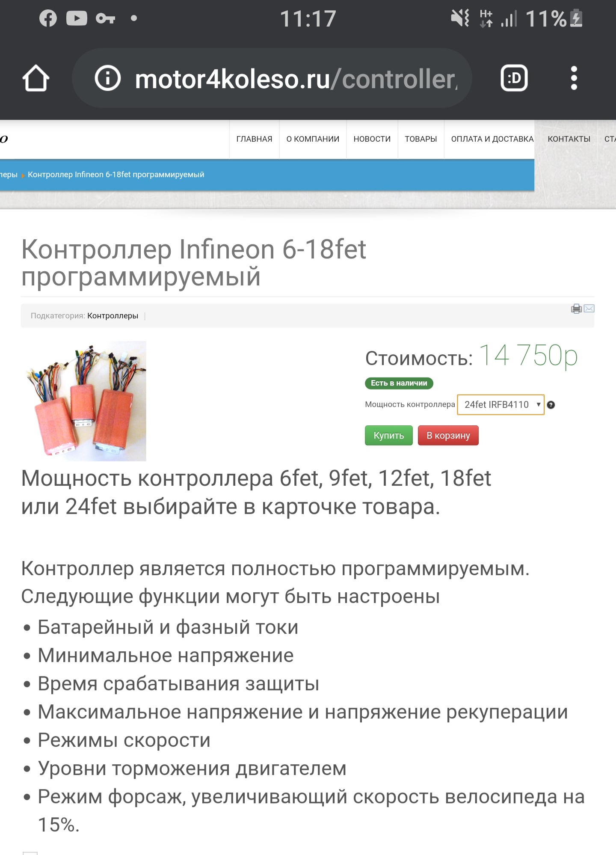Open the Мощность контроллера dropdown
This screenshot has width=616, height=855.
point(501,405)
